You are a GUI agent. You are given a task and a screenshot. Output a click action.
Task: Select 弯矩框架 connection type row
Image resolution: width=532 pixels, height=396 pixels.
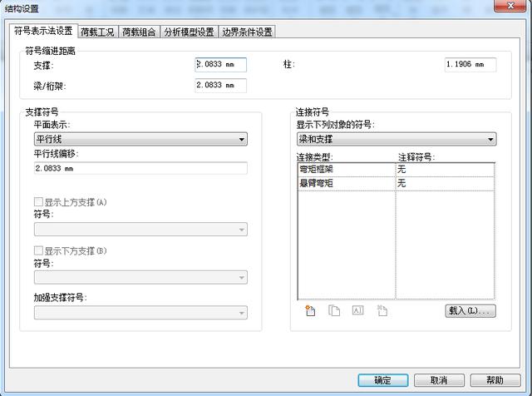pos(347,170)
